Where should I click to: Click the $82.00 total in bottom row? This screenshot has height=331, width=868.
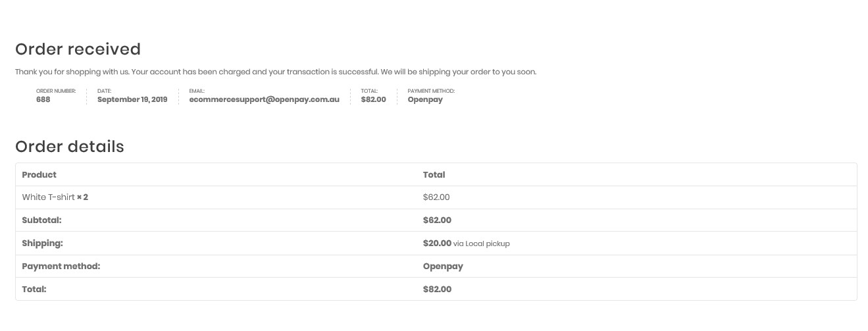click(x=437, y=290)
